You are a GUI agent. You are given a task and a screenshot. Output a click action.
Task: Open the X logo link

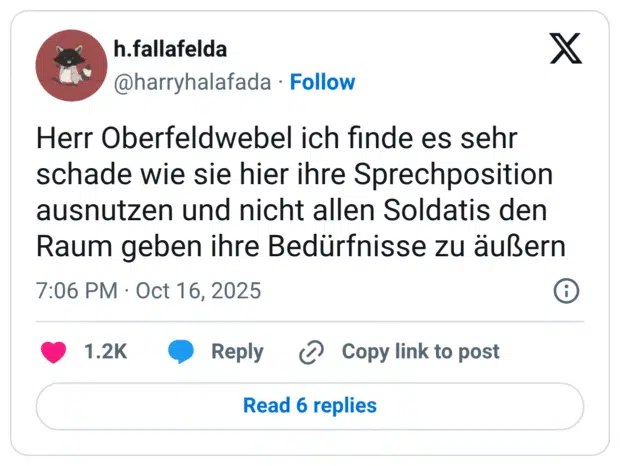point(566,49)
